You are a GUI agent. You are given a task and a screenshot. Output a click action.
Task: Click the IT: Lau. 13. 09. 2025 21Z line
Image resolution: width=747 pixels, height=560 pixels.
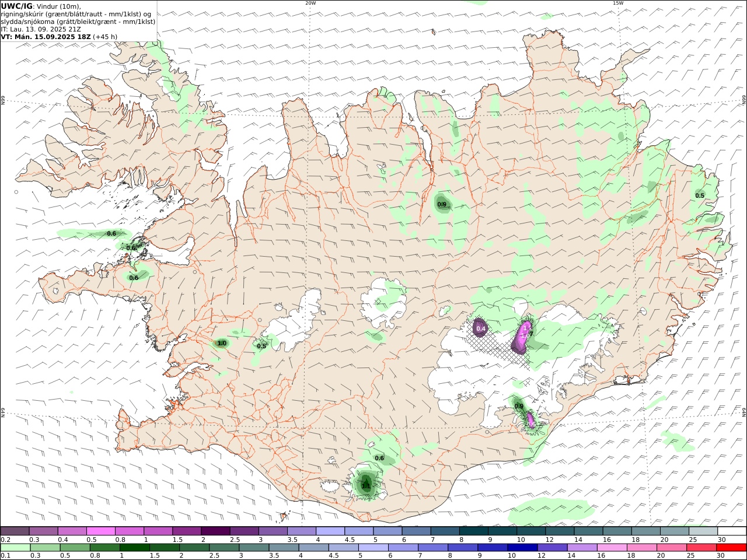tap(41, 29)
